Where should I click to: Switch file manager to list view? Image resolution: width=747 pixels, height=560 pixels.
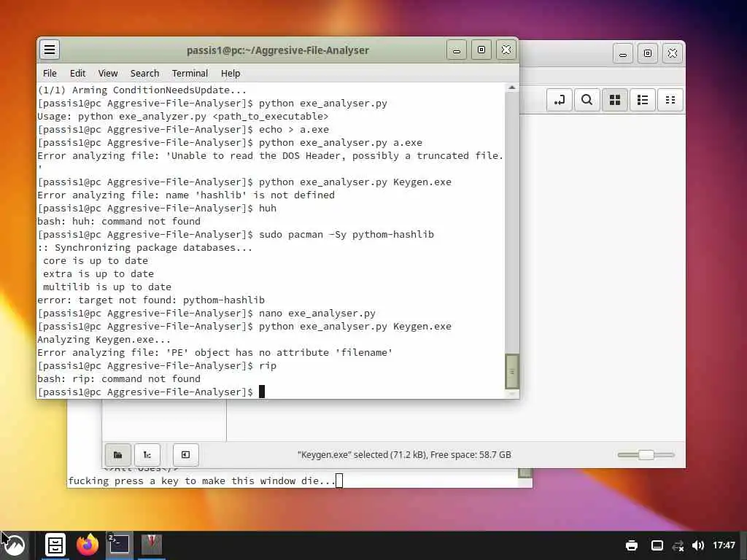coord(643,100)
